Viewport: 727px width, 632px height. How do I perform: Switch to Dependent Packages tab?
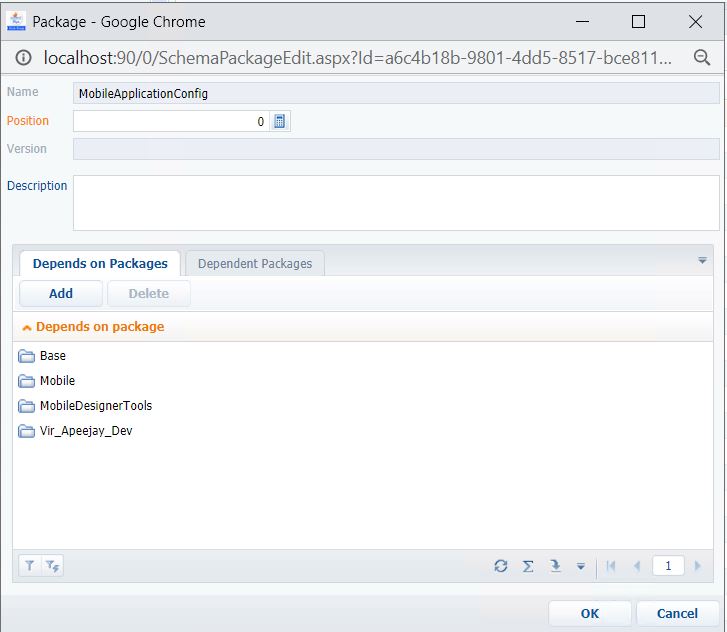point(255,263)
